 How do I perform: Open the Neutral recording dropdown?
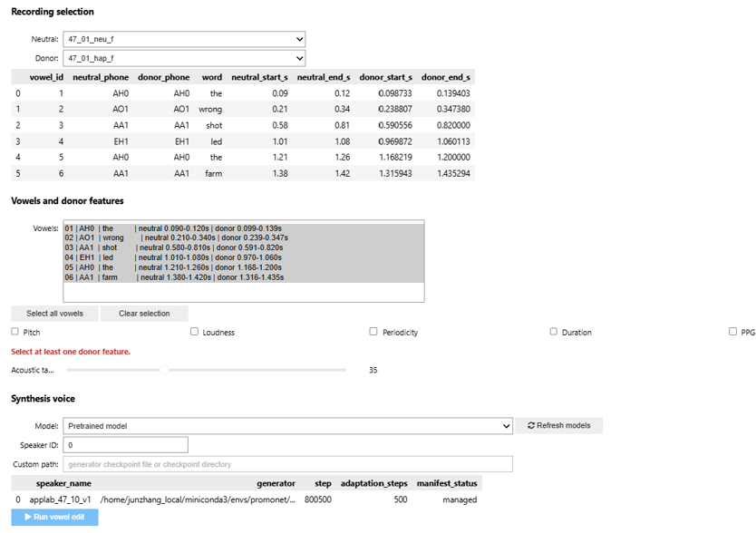184,39
